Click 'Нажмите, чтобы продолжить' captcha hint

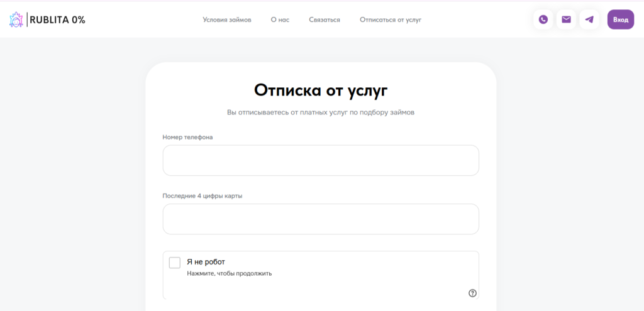pos(229,273)
